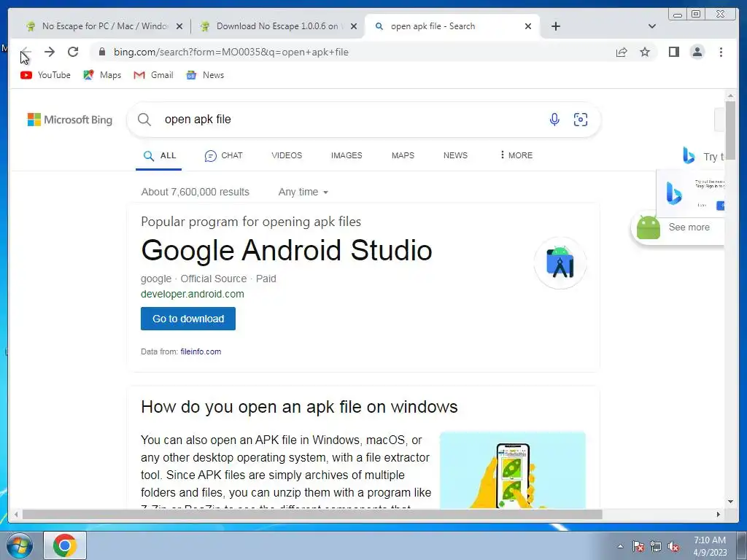Share this page from the address bar
The width and height of the screenshot is (747, 560).
[x=622, y=52]
